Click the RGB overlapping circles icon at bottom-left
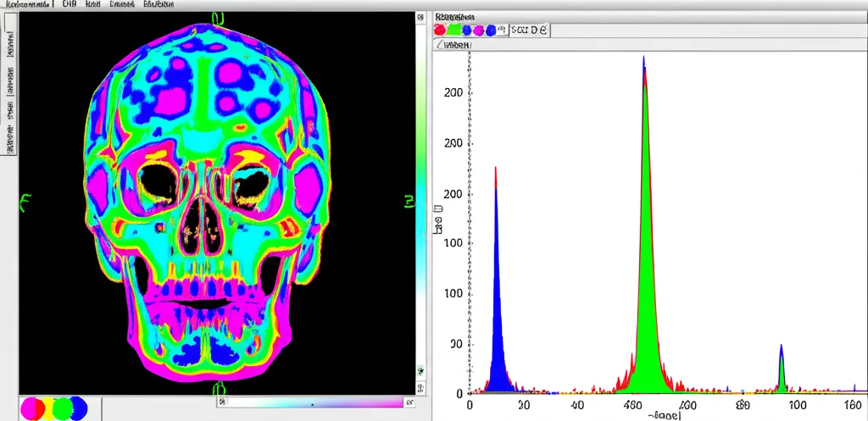The image size is (868, 421). pyautogui.click(x=54, y=408)
